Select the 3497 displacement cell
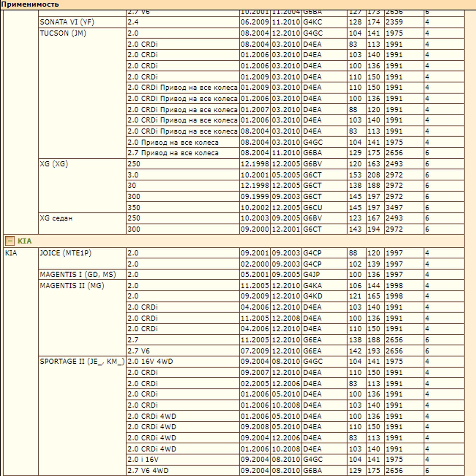The width and height of the screenshot is (476, 476). pos(404,207)
